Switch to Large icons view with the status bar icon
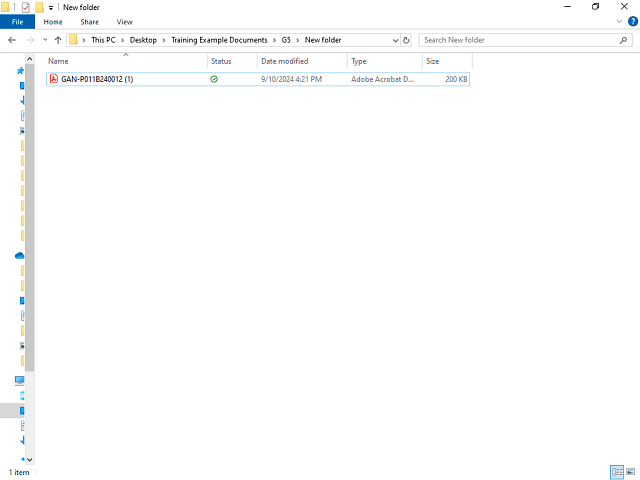The image size is (640, 480). (631, 472)
